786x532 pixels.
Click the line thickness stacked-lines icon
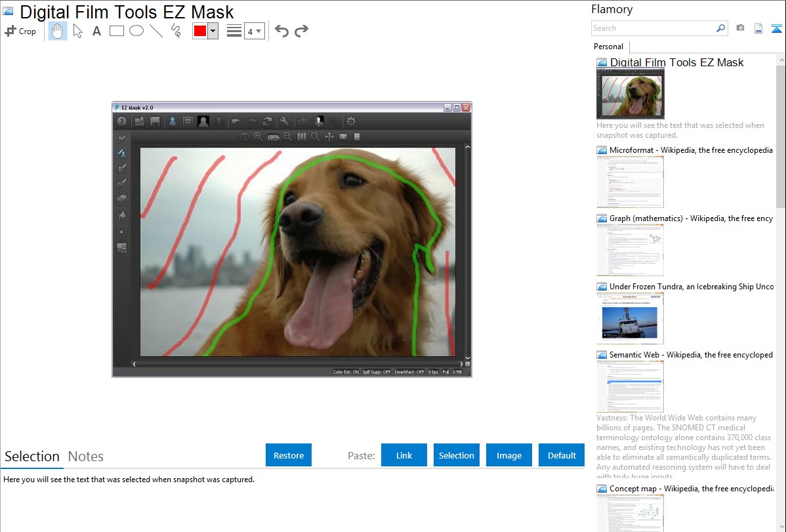point(234,31)
